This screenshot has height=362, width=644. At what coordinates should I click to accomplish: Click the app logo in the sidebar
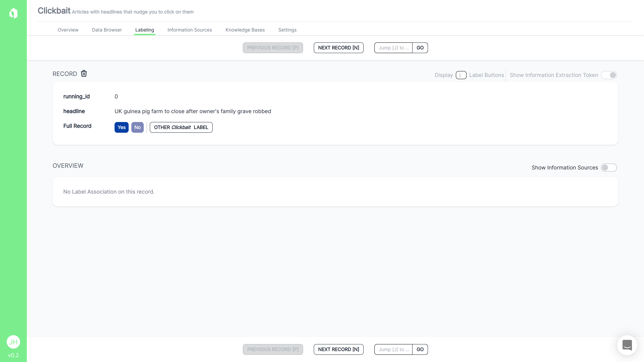tap(13, 13)
